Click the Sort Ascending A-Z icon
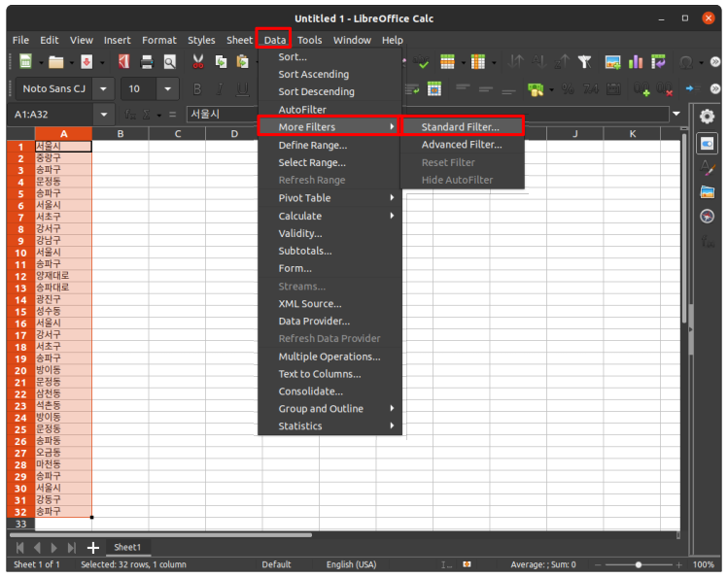 coord(538,62)
